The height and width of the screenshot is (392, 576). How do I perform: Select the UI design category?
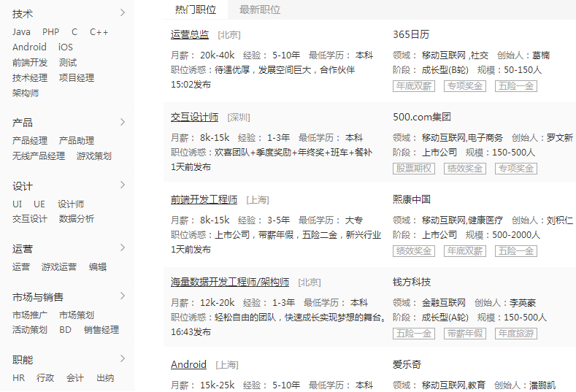point(18,204)
